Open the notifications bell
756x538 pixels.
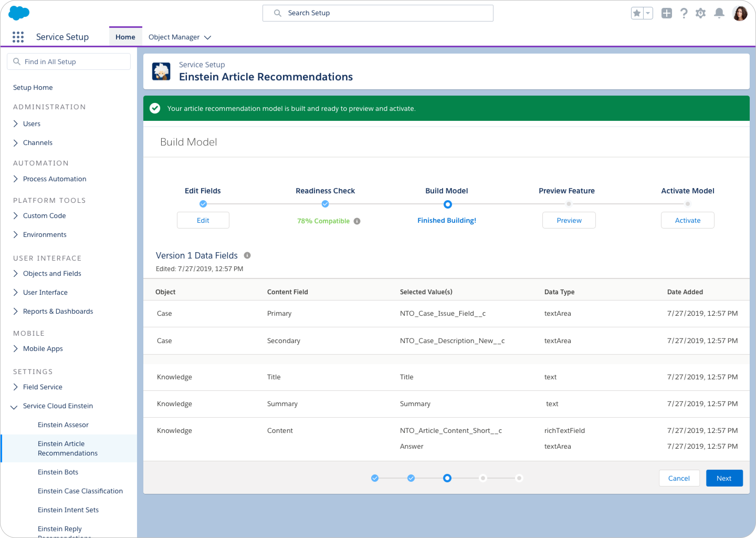pos(719,13)
